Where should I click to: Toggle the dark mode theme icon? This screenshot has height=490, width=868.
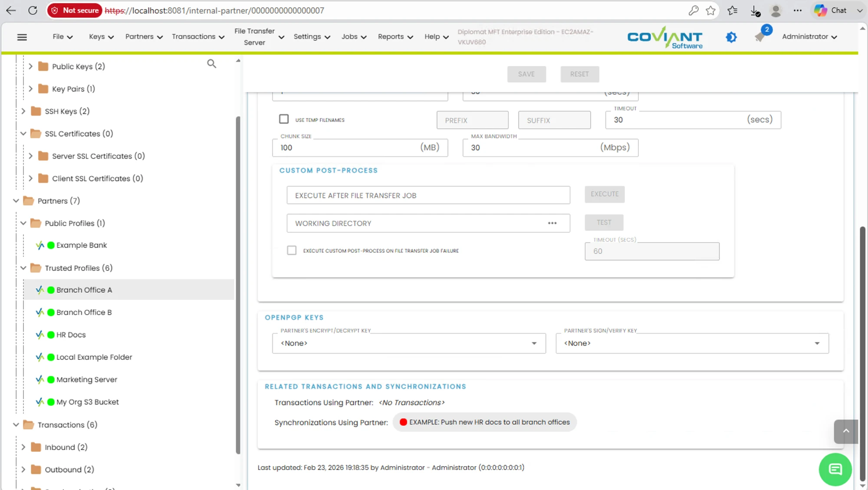(x=731, y=37)
